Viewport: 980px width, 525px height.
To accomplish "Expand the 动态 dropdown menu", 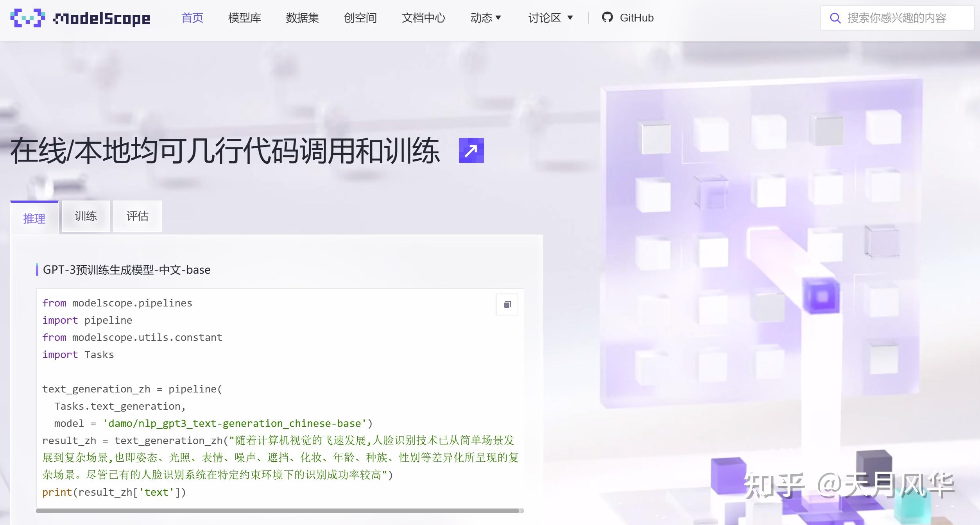I will [486, 18].
